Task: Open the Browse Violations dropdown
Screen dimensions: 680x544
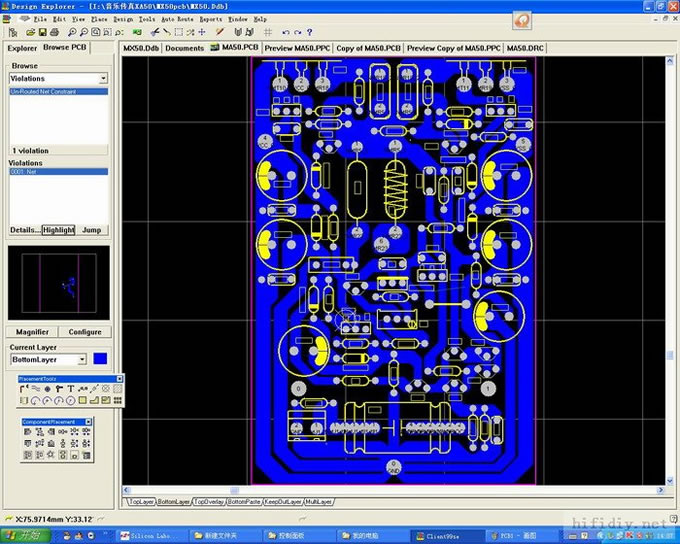Action: coord(103,78)
